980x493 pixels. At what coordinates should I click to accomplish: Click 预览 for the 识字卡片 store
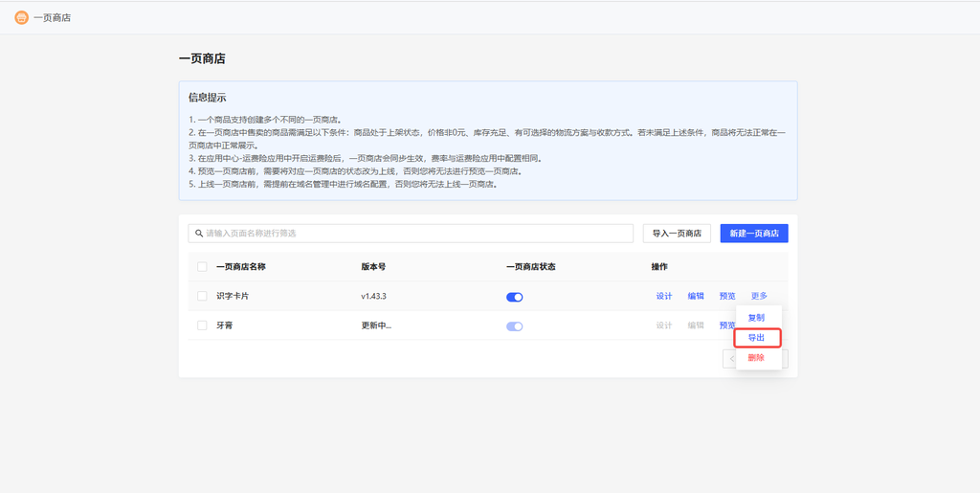pos(727,296)
